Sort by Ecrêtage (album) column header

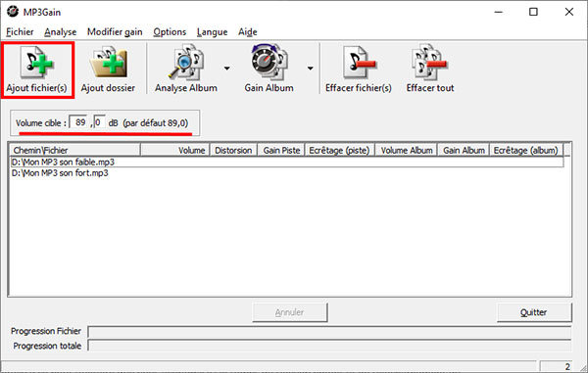(526, 150)
